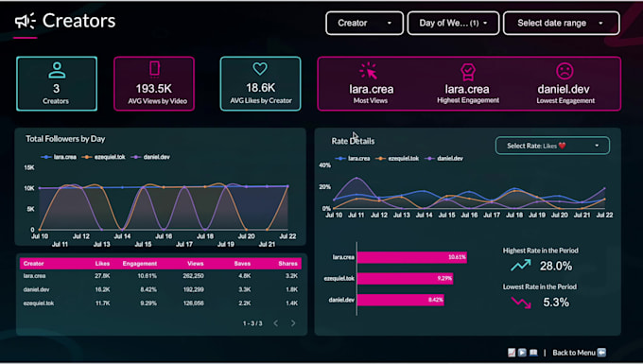Click the left arrow icon after Back to Menu

(601, 353)
